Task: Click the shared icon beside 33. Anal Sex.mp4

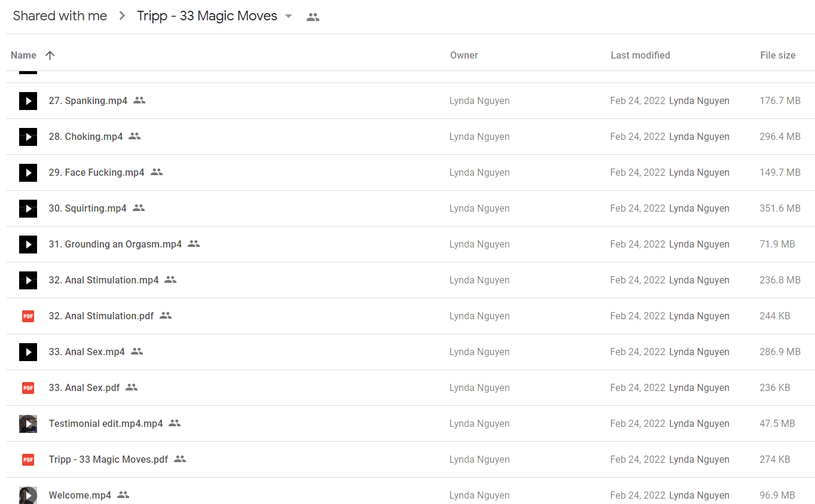Action: tap(137, 352)
